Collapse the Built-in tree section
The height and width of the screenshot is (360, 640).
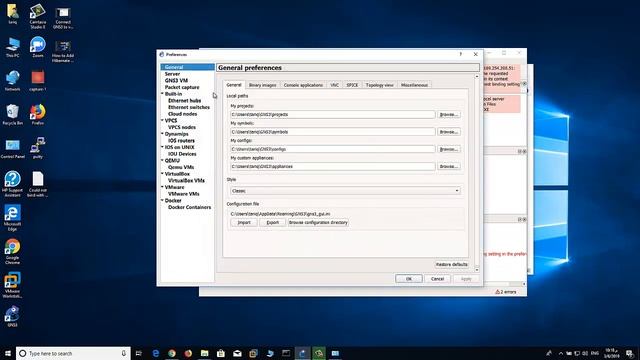(162, 93)
